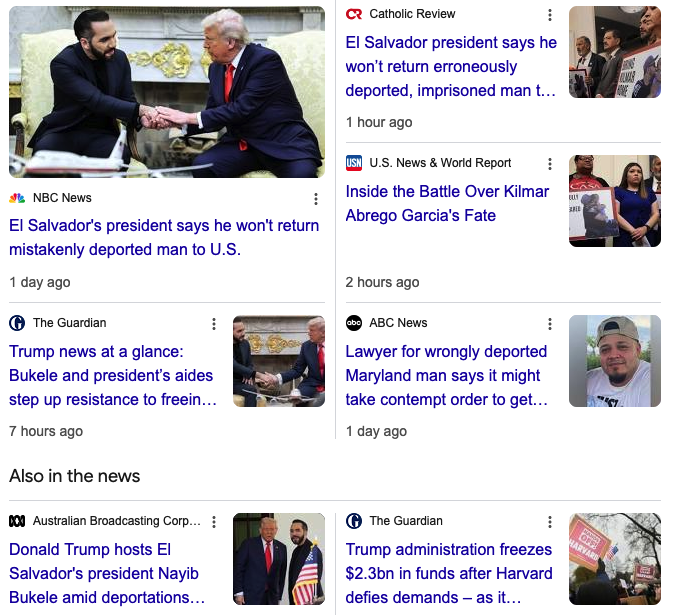Screen dimensions: 679x615
Task: Open more options for NBC News story
Action: [316, 199]
